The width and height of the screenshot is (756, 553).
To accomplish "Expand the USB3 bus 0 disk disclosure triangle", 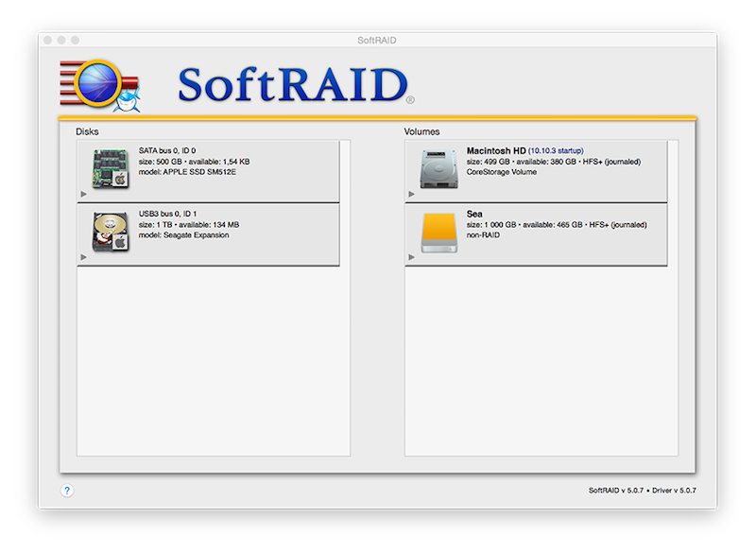I will 84,257.
